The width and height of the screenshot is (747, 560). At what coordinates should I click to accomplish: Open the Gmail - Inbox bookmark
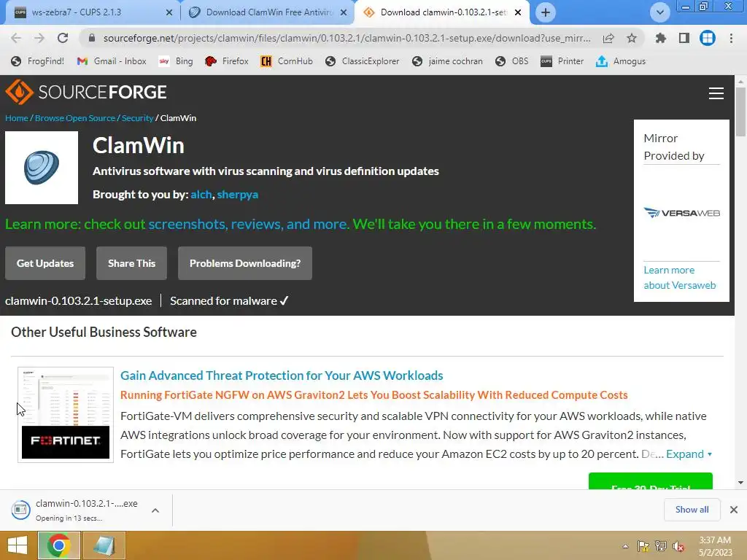(x=112, y=61)
